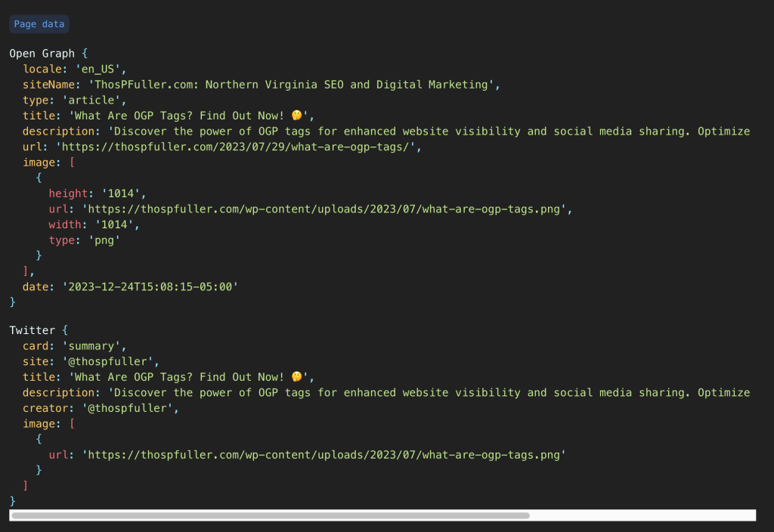The width and height of the screenshot is (774, 532).
Task: Click the Open Graph page url value
Action: 236,147
